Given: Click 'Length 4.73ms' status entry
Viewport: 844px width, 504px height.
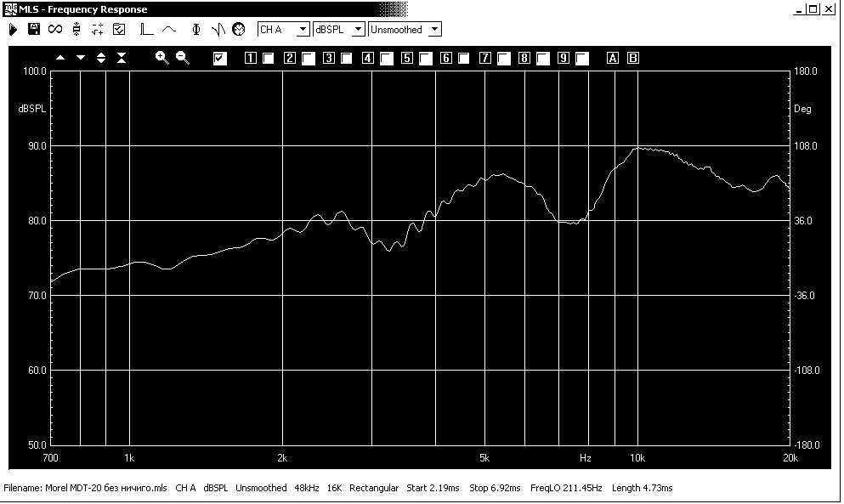Looking at the screenshot, I should pyautogui.click(x=643, y=488).
